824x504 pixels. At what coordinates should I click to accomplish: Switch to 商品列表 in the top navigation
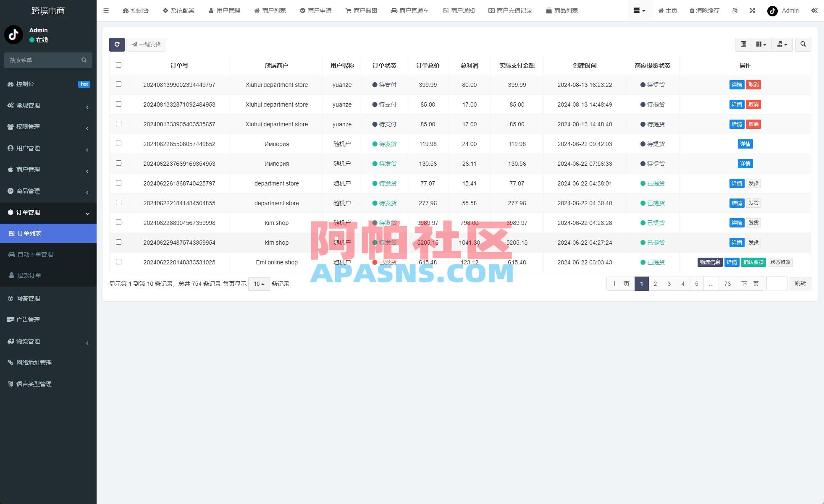562,10
